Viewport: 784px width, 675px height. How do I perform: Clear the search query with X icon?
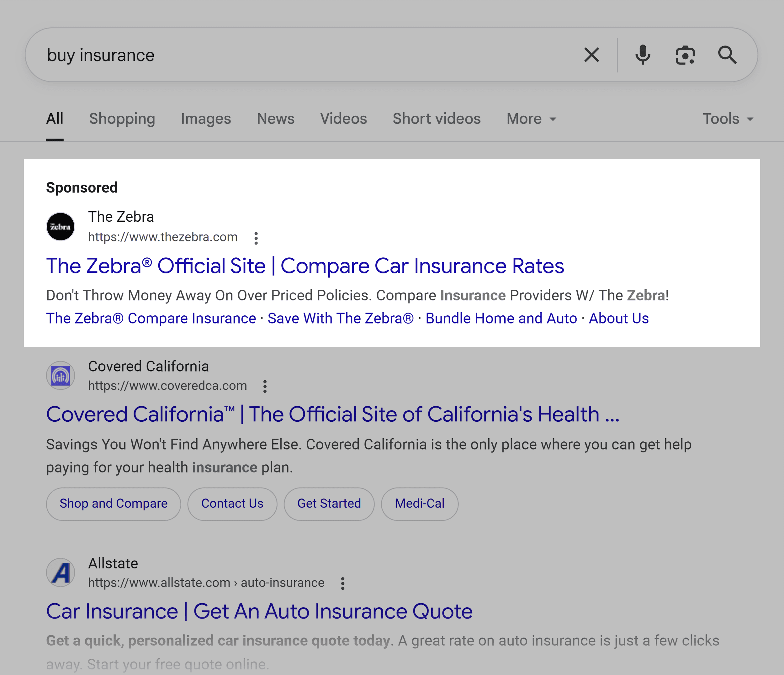pyautogui.click(x=591, y=55)
